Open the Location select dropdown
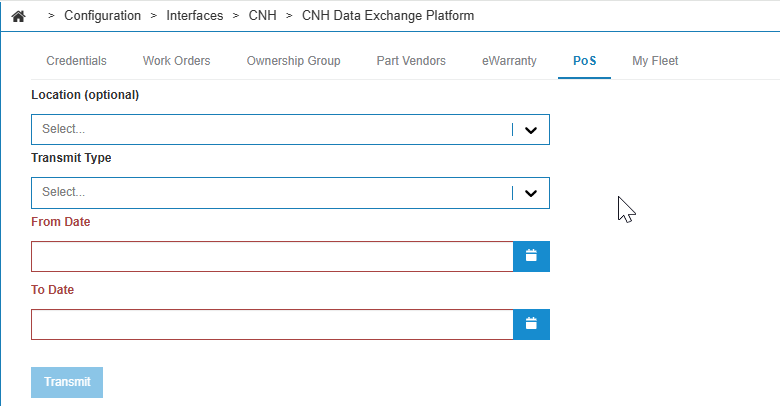Image resolution: width=780 pixels, height=406 pixels. pyautogui.click(x=270, y=130)
